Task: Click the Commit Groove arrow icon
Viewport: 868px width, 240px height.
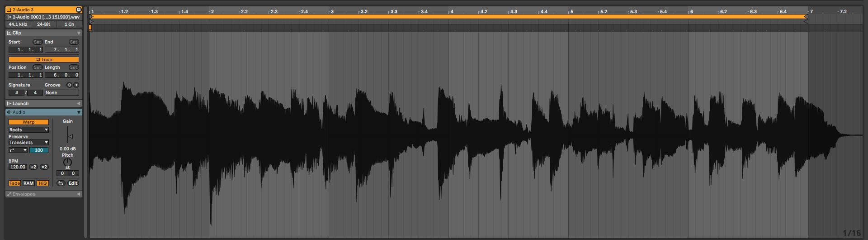Action: tap(76, 85)
